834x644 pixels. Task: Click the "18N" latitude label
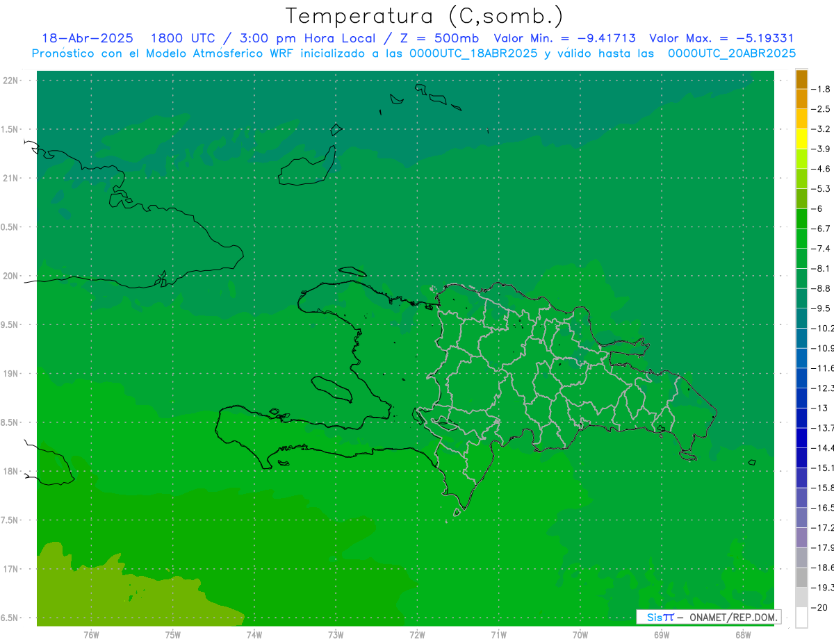(11, 471)
